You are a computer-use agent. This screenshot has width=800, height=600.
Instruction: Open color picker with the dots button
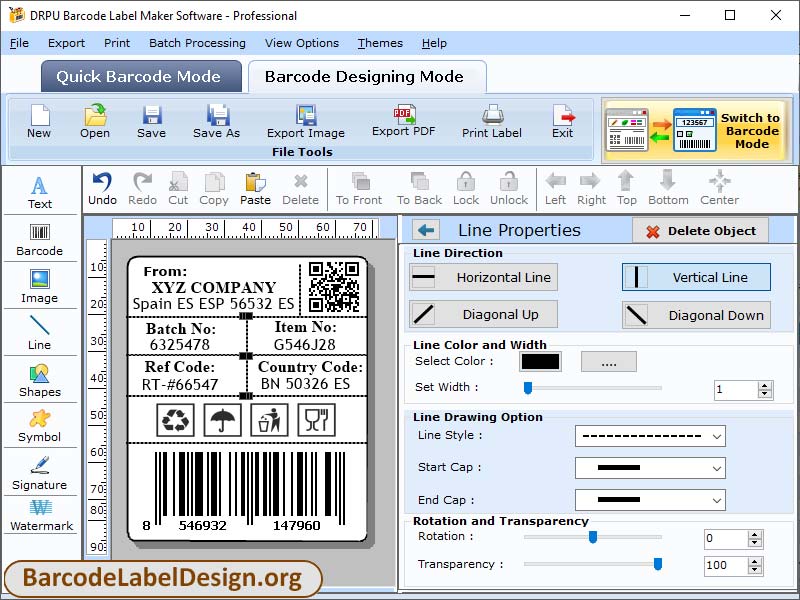click(x=609, y=361)
